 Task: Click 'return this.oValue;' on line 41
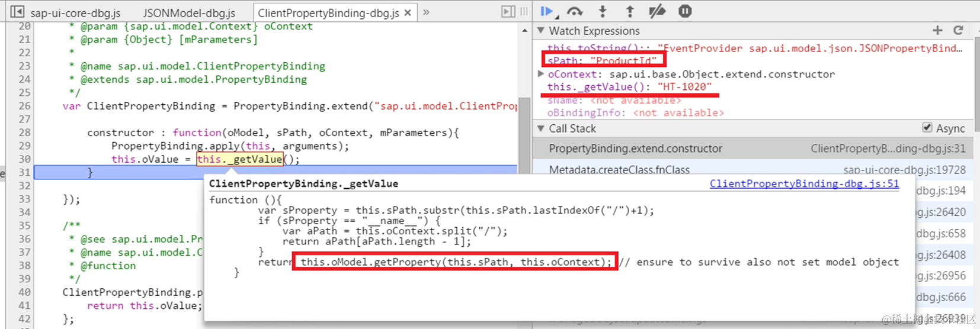(x=145, y=305)
